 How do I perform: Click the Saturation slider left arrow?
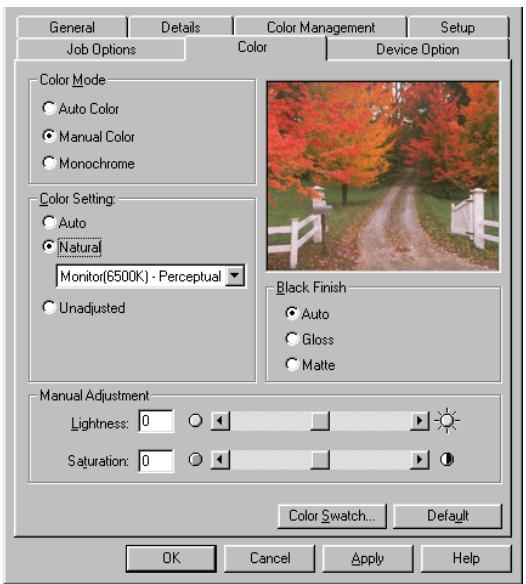coord(220,460)
